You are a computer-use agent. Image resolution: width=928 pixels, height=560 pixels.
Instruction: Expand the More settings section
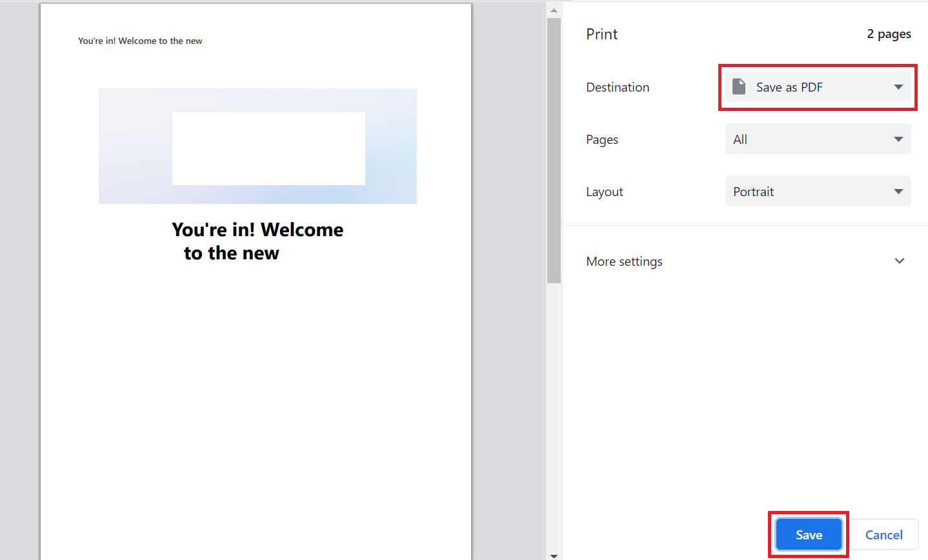click(x=745, y=261)
